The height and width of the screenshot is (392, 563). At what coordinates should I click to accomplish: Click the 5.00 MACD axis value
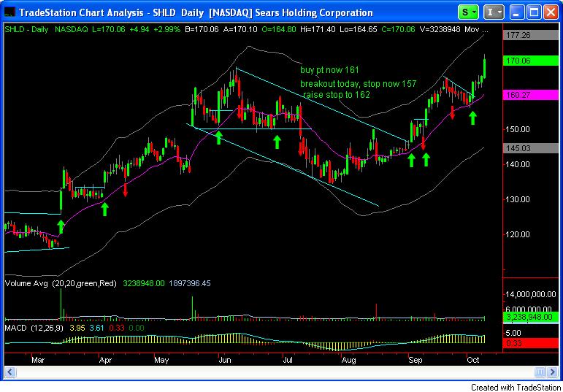(x=513, y=333)
